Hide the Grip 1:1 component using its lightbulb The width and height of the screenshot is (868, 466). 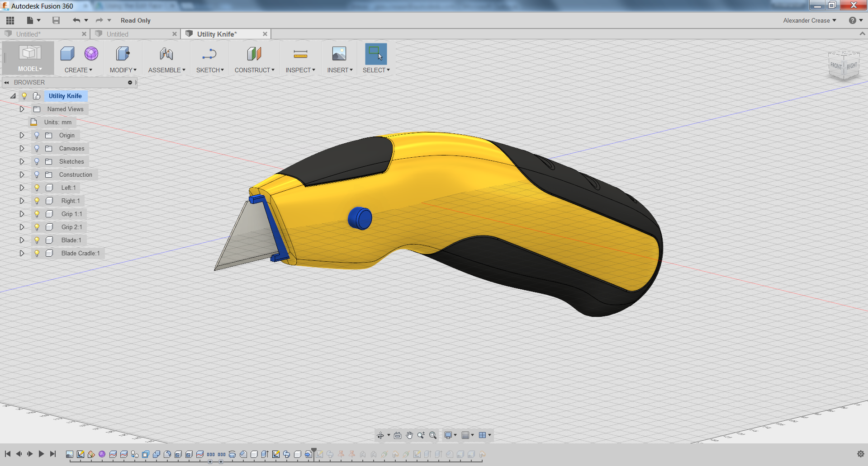37,214
